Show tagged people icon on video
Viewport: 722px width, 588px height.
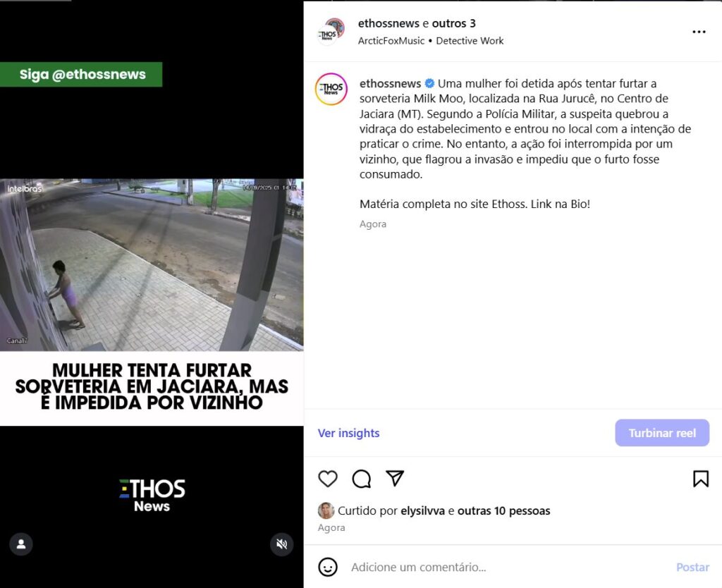click(x=21, y=544)
